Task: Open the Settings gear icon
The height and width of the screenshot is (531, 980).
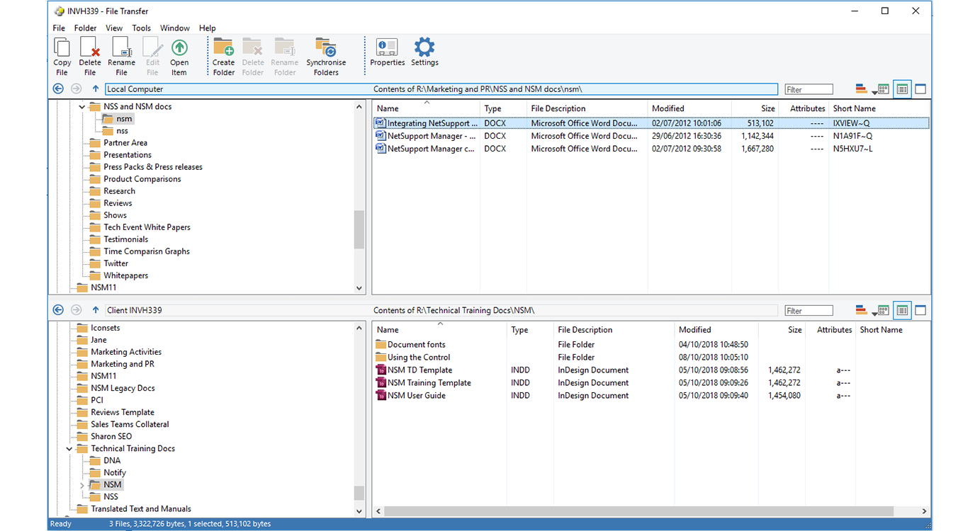Action: [424, 49]
